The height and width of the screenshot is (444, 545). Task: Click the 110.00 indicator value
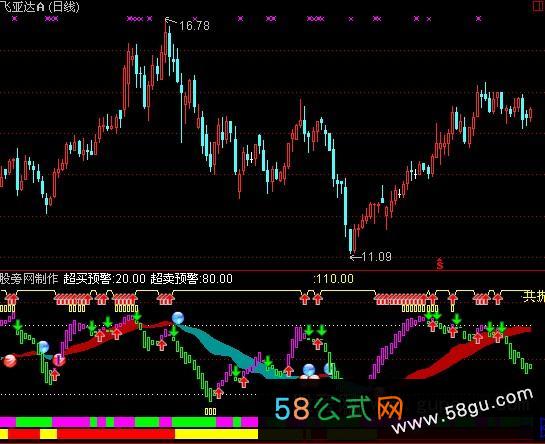click(335, 279)
